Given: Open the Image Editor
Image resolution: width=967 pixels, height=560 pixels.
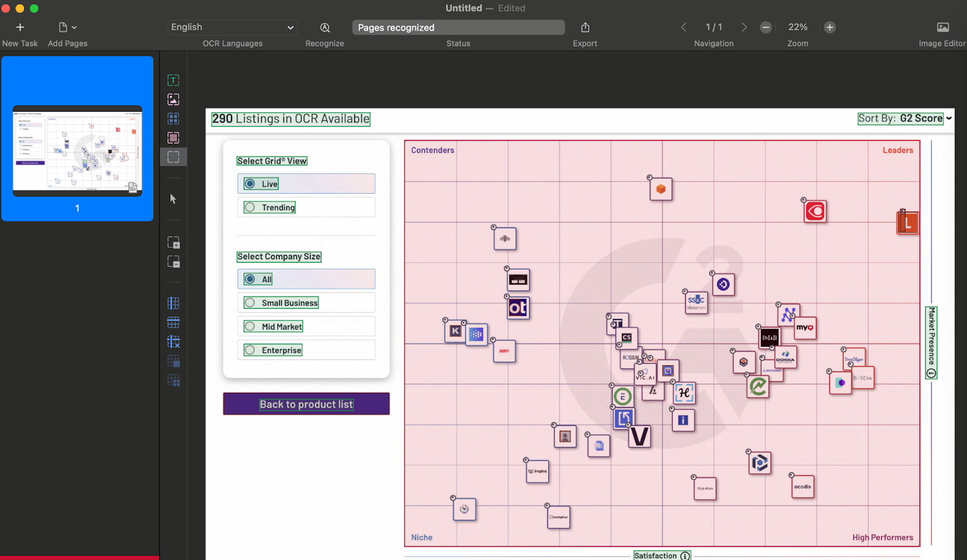Looking at the screenshot, I should 943,27.
